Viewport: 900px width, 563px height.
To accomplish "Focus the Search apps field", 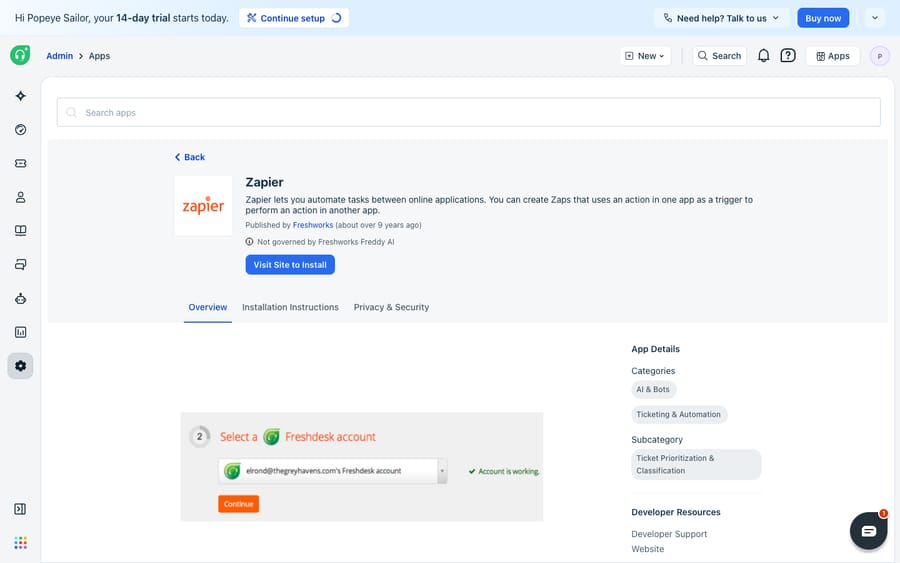I will point(468,112).
